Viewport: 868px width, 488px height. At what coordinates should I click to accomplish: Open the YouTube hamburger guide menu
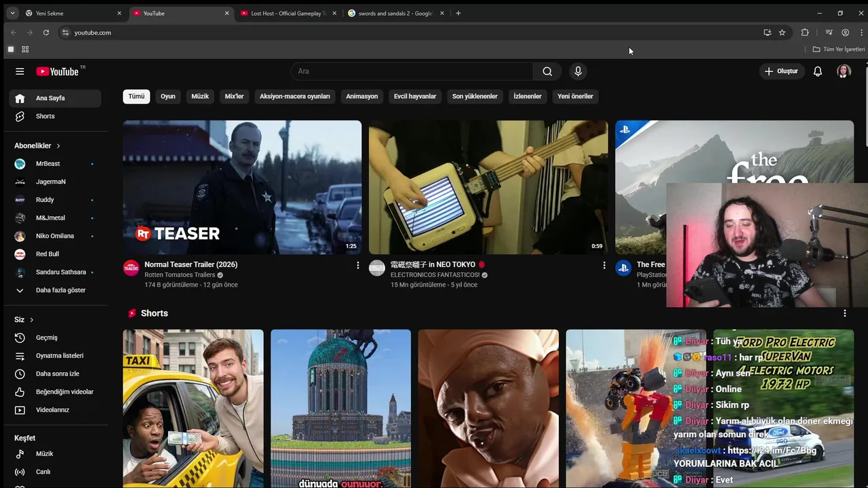(20, 71)
